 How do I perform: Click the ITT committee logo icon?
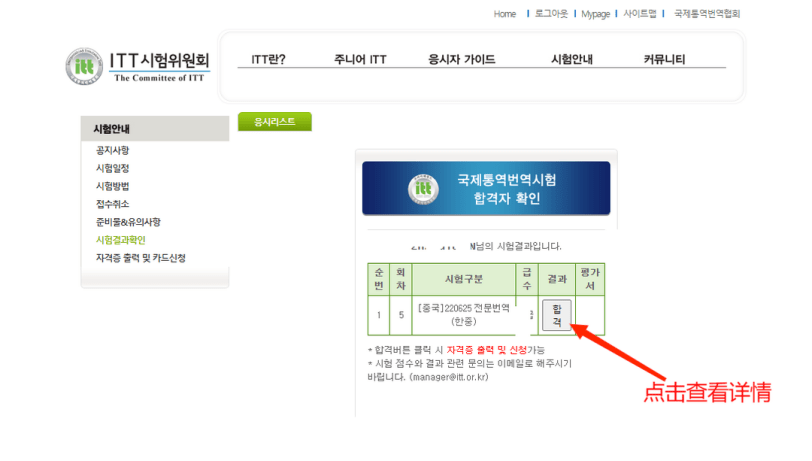click(84, 66)
